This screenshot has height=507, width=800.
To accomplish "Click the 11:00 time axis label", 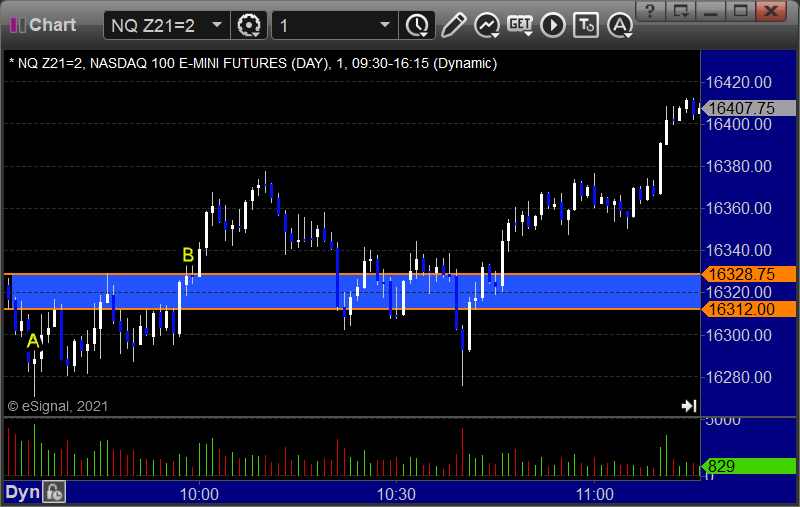I will coord(594,494).
